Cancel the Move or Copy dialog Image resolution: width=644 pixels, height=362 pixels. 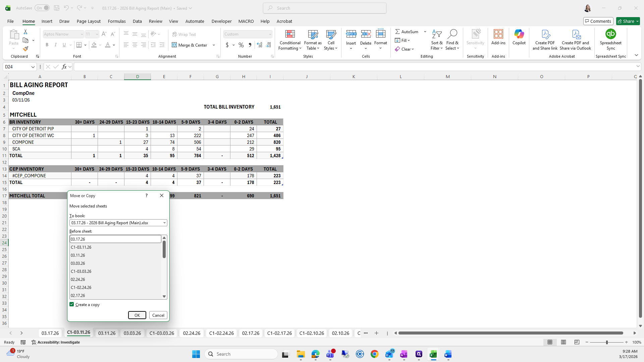[x=158, y=315]
